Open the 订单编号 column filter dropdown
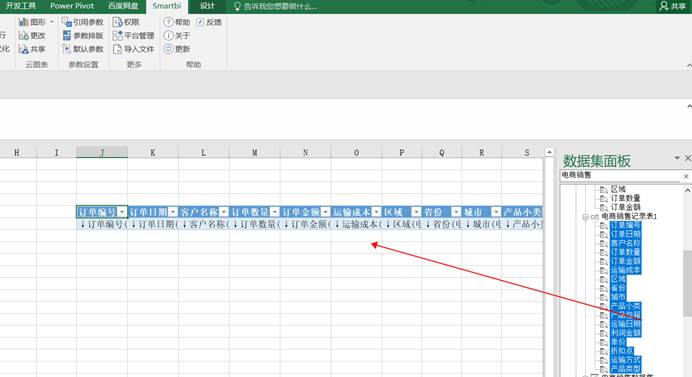This screenshot has height=377, width=692. click(x=122, y=212)
